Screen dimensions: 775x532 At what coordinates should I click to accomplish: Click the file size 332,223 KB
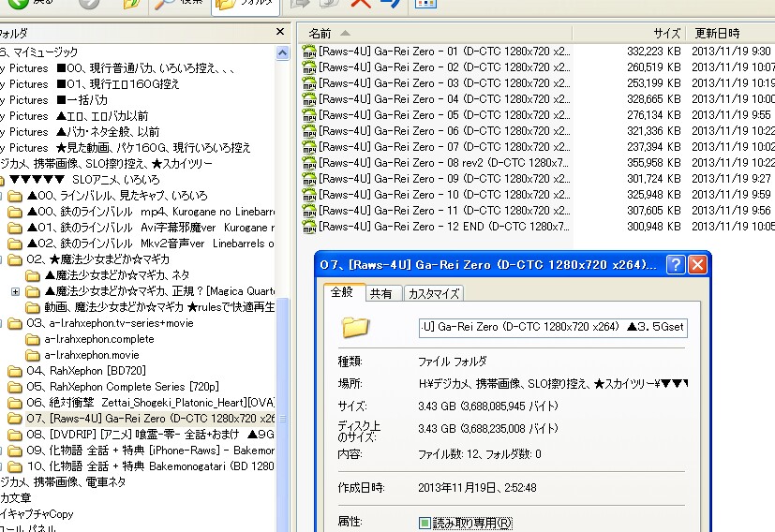[653, 52]
